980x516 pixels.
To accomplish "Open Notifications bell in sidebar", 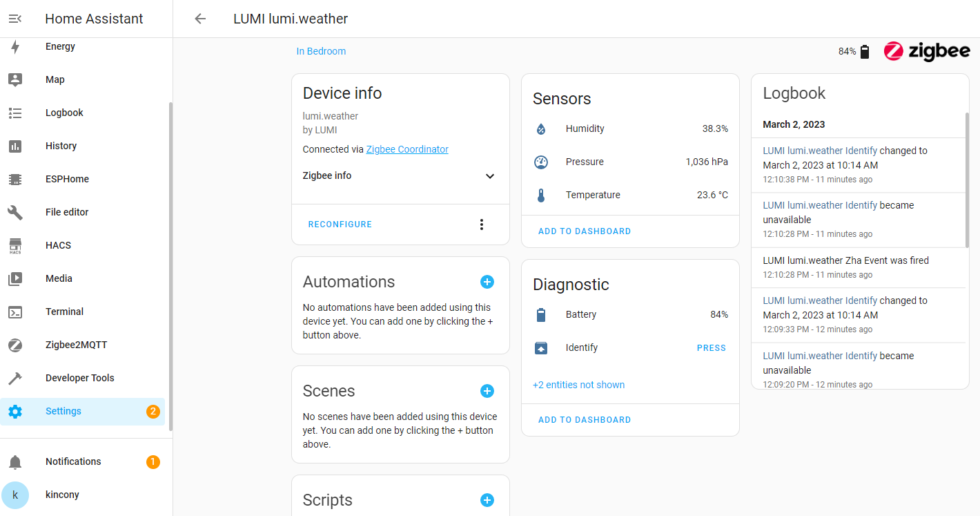I will click(x=15, y=462).
